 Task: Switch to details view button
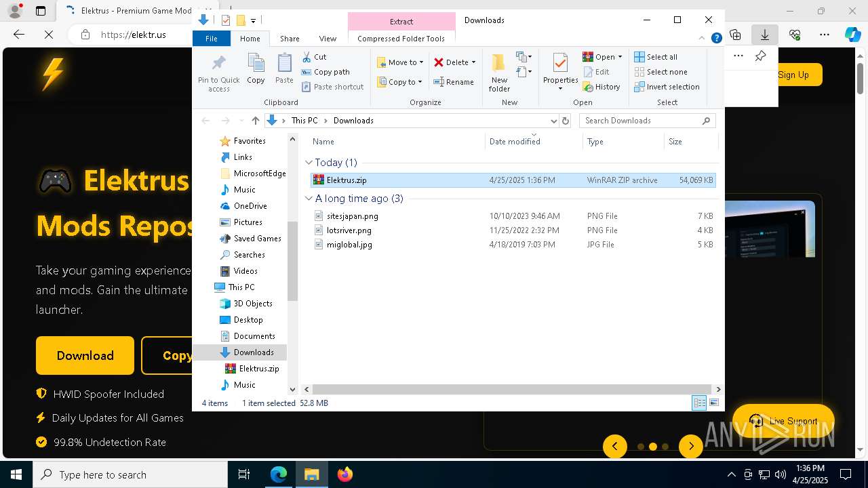click(699, 403)
